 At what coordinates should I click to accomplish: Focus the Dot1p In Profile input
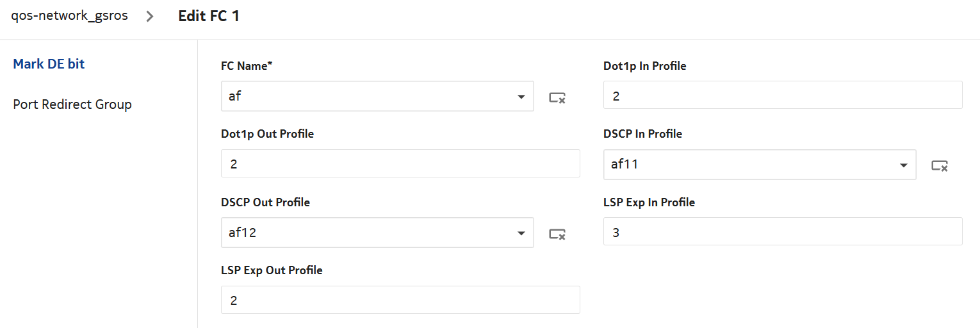coord(782,95)
